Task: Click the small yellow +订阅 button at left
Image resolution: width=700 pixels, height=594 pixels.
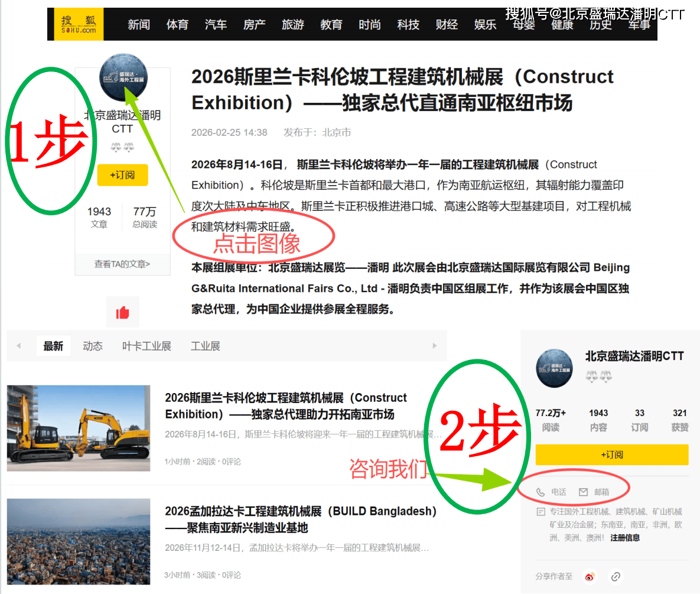Action: coord(122,175)
